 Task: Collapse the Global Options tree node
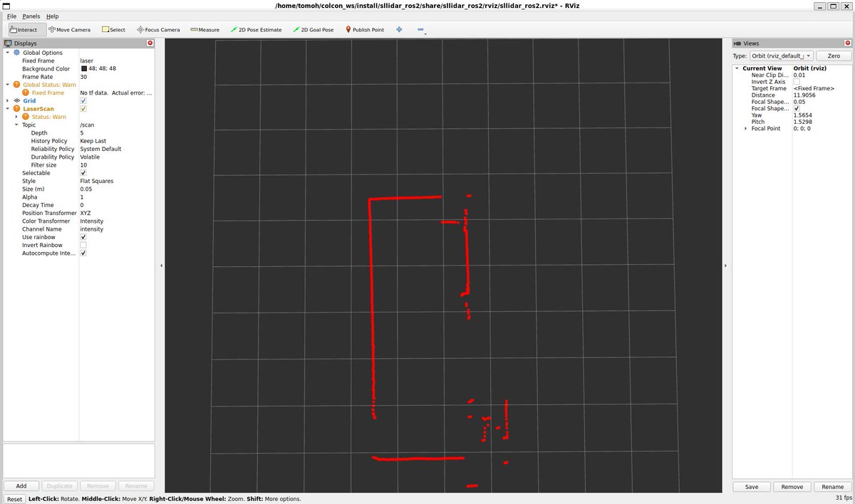[8, 53]
